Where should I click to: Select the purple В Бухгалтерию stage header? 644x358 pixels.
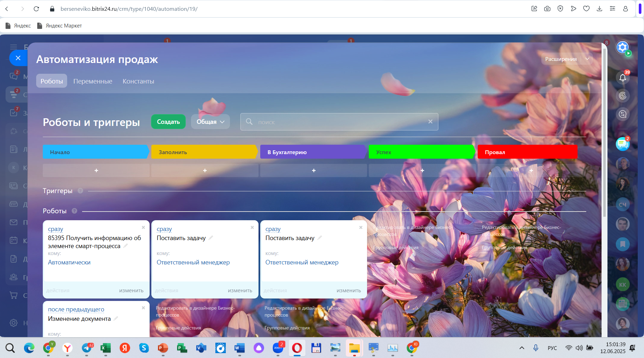click(x=312, y=152)
